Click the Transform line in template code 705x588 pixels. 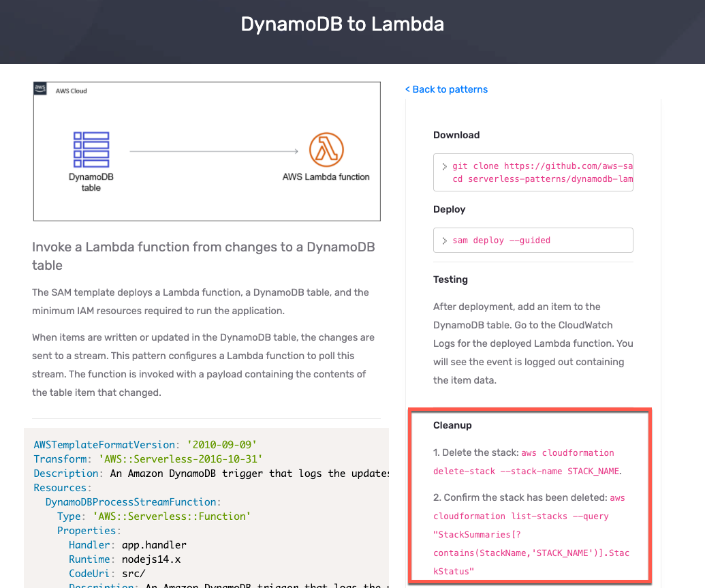pos(148,459)
